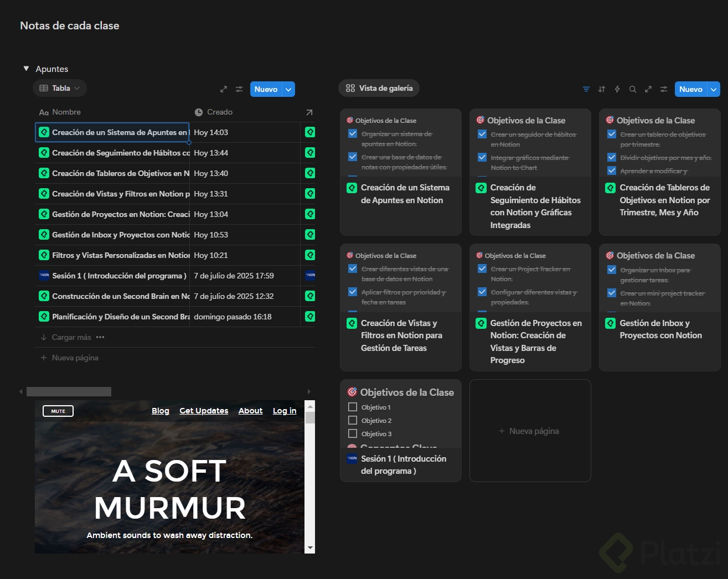
Task: Uncheck 'Crear un seguidor de hábitos' checkbox
Action: pos(482,134)
